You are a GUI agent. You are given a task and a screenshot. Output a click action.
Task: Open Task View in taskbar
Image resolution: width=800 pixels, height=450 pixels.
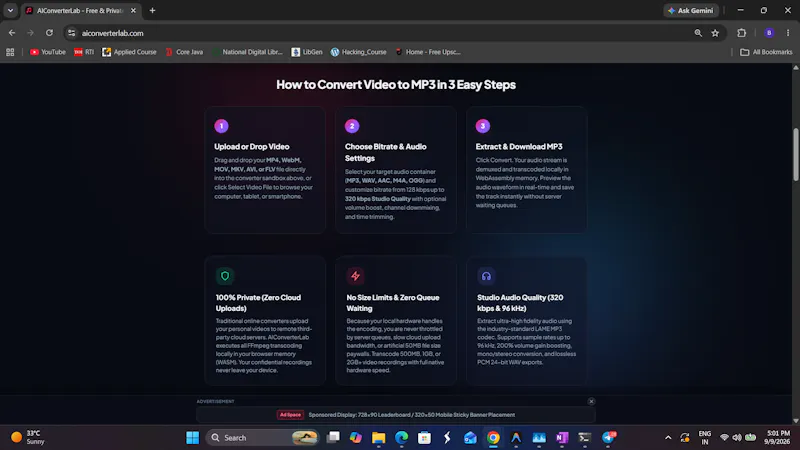[x=333, y=438]
